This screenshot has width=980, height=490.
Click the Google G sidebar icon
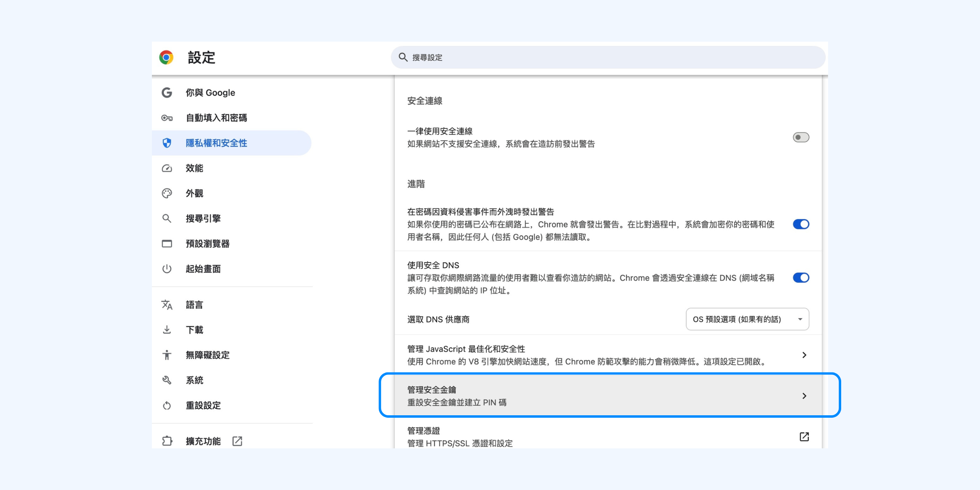[167, 93]
